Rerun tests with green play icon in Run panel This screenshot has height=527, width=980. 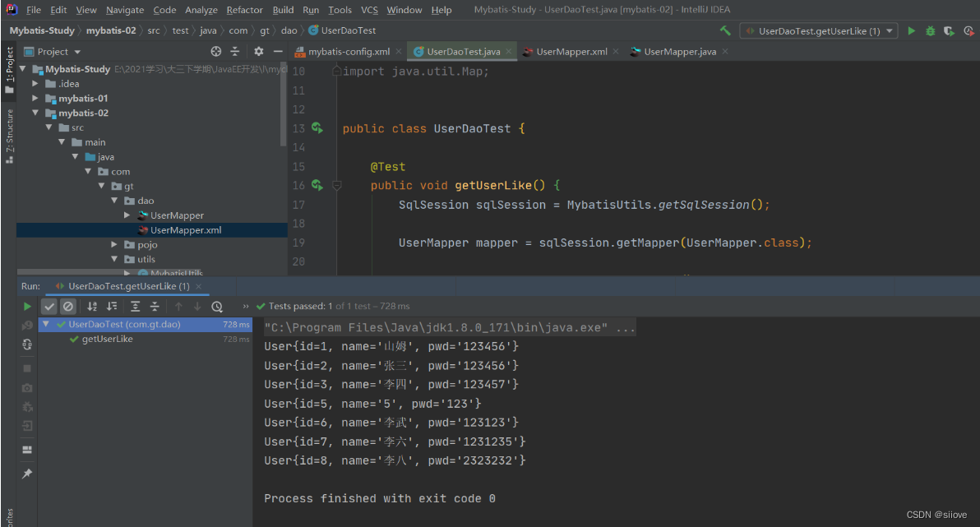coord(27,307)
